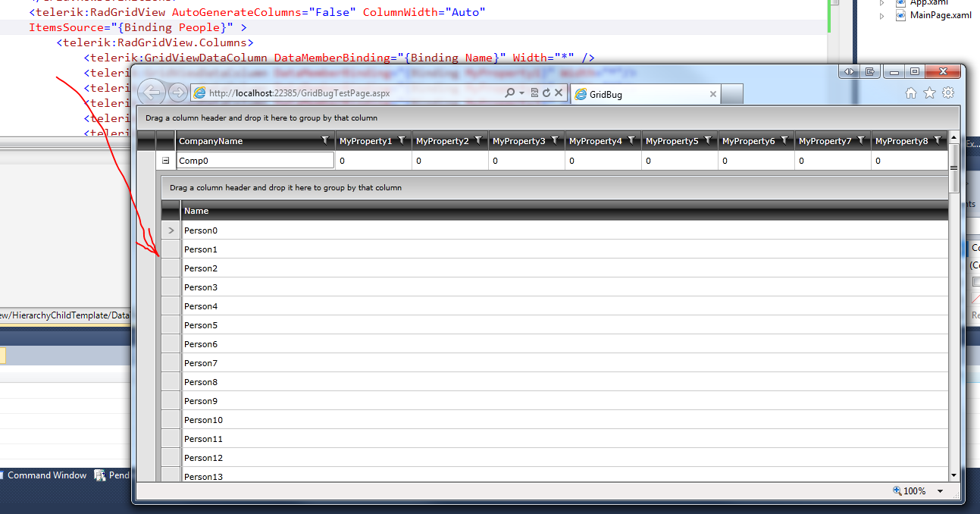Expand MainPage.xaml in Solution Explorer
Viewport: 980px width, 514px height.
click(881, 15)
